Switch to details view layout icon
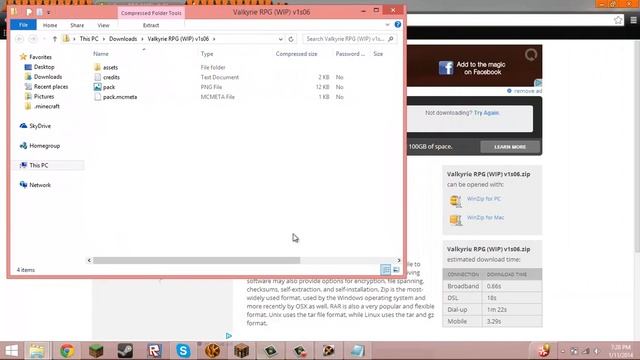This screenshot has height=360, width=640. (385, 269)
